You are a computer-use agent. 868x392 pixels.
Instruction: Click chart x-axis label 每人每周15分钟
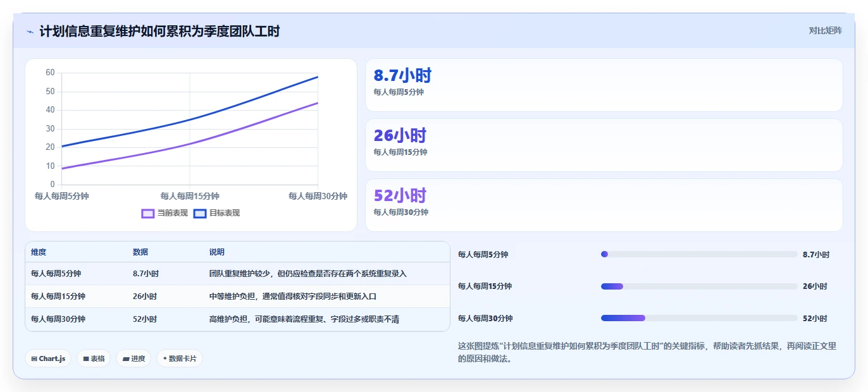[x=190, y=196]
